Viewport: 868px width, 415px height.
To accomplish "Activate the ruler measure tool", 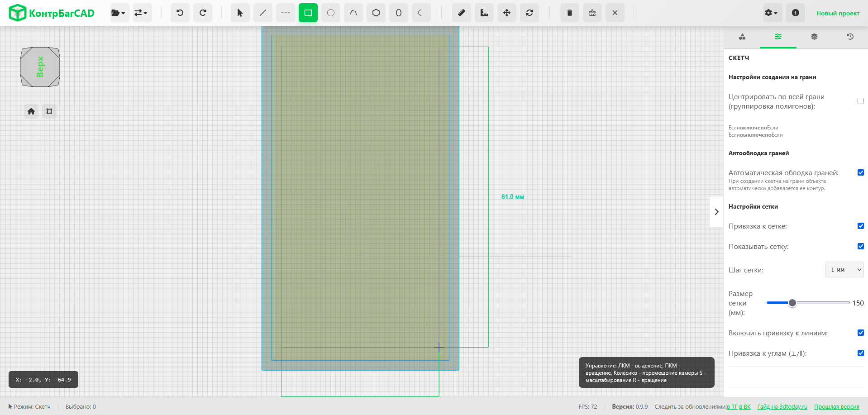I will tap(484, 13).
